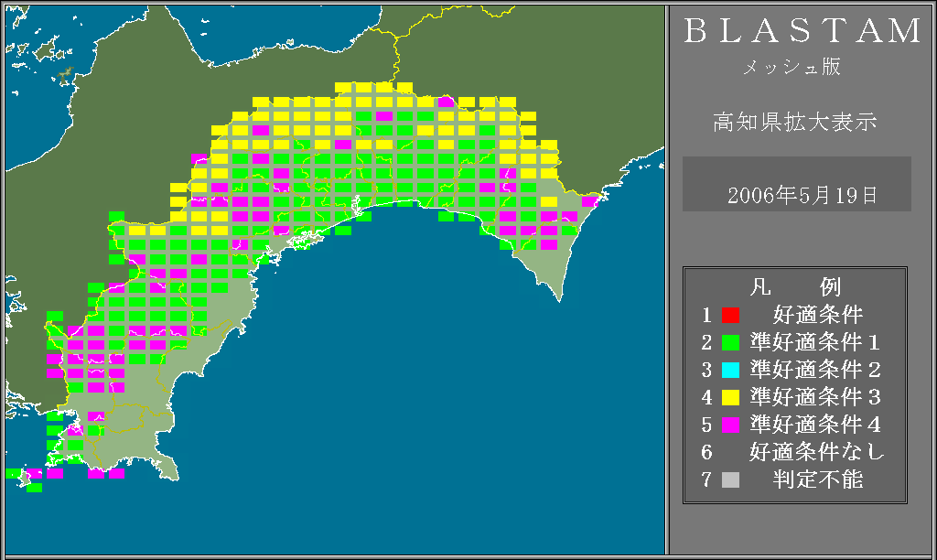Click the yellow swatch for 準好適条件3
This screenshot has height=560, width=937.
[x=730, y=397]
